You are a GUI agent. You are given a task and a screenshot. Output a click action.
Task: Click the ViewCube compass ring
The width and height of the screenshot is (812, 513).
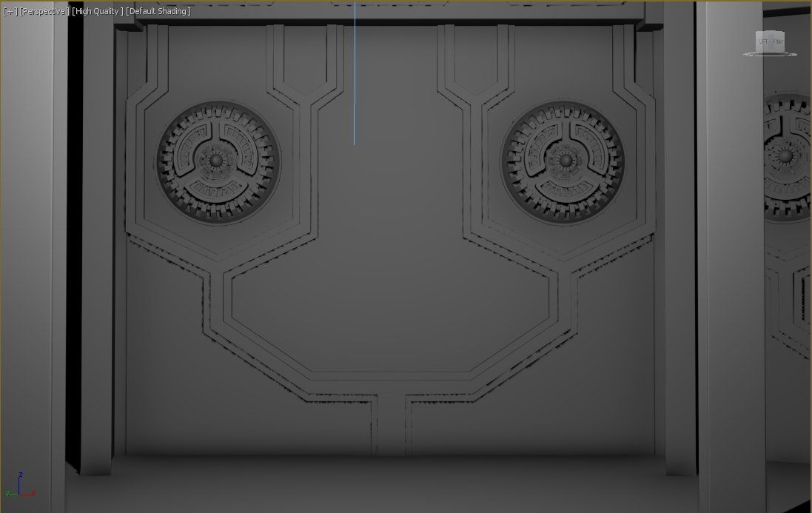[770, 53]
